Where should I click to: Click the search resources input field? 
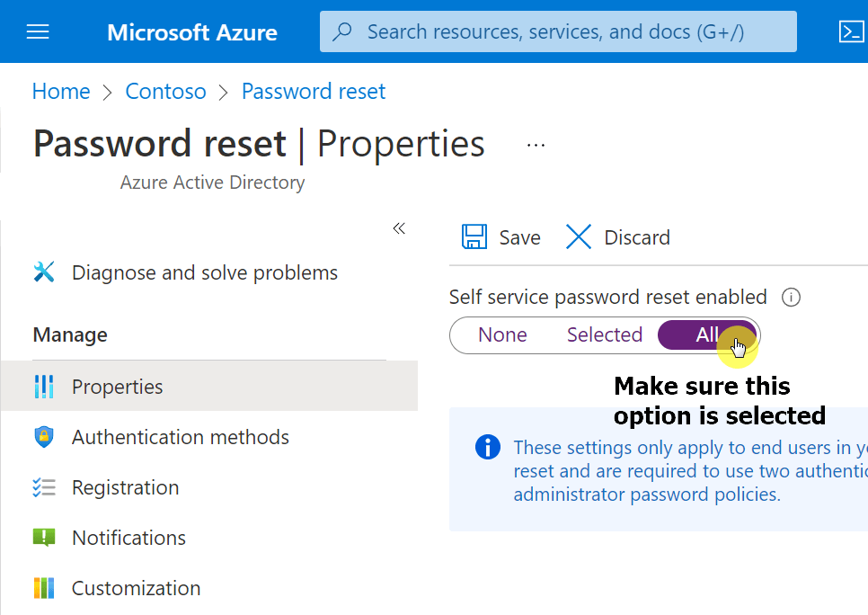[558, 31]
